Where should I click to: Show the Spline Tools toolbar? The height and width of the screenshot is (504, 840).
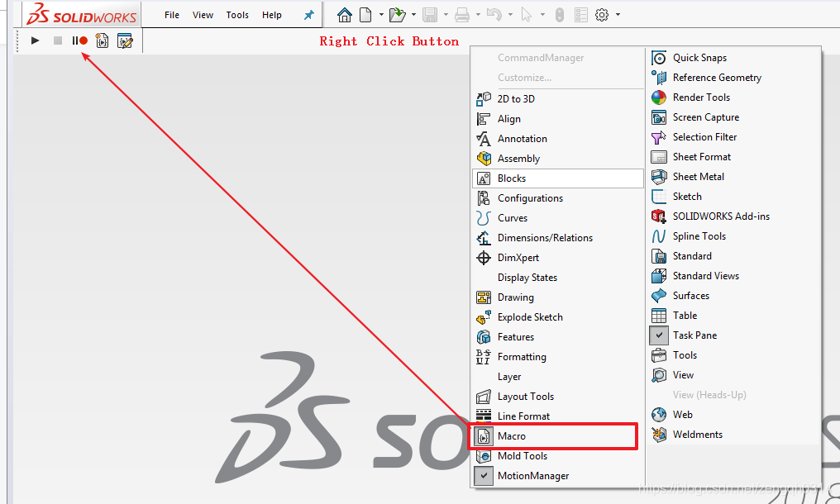click(733, 236)
